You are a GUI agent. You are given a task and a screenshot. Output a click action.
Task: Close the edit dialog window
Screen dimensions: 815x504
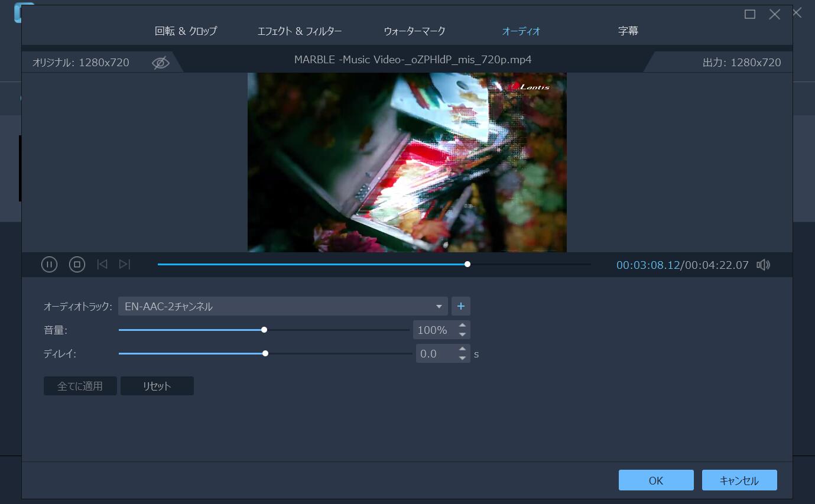(775, 14)
